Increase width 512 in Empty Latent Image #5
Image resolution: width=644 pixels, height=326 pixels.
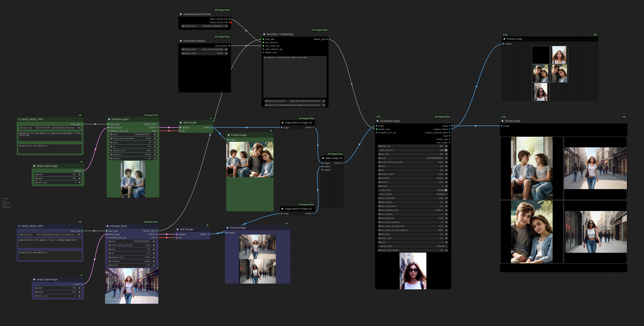pos(80,175)
